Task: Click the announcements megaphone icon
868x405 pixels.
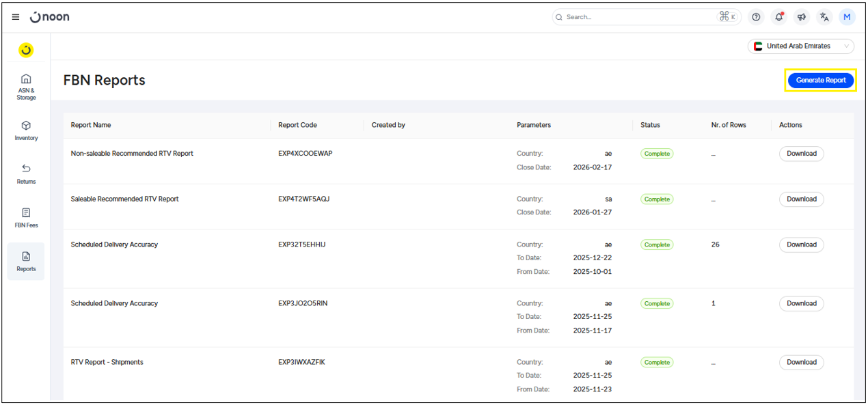Action: coord(802,17)
